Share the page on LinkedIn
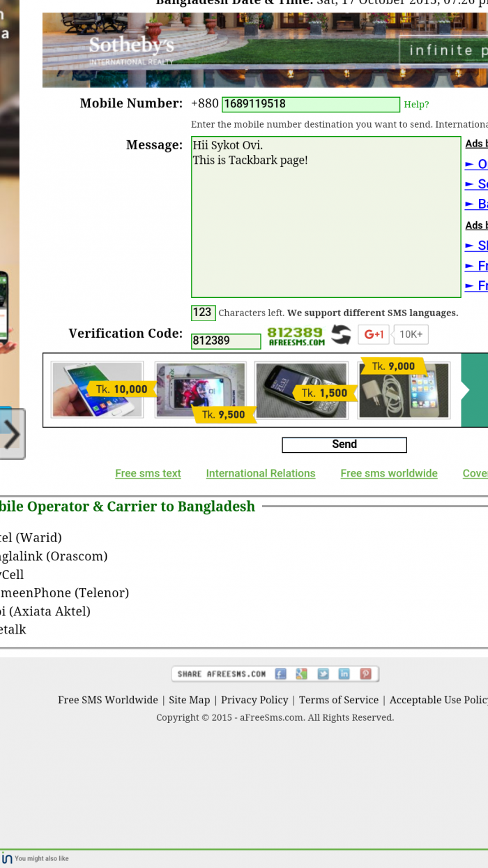This screenshot has width=488, height=868. (x=344, y=674)
